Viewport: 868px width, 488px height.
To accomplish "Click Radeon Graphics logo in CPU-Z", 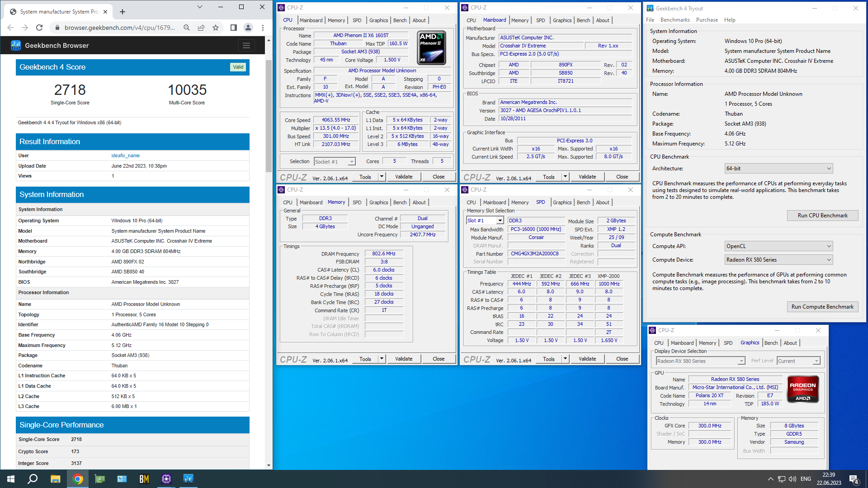I will (803, 389).
